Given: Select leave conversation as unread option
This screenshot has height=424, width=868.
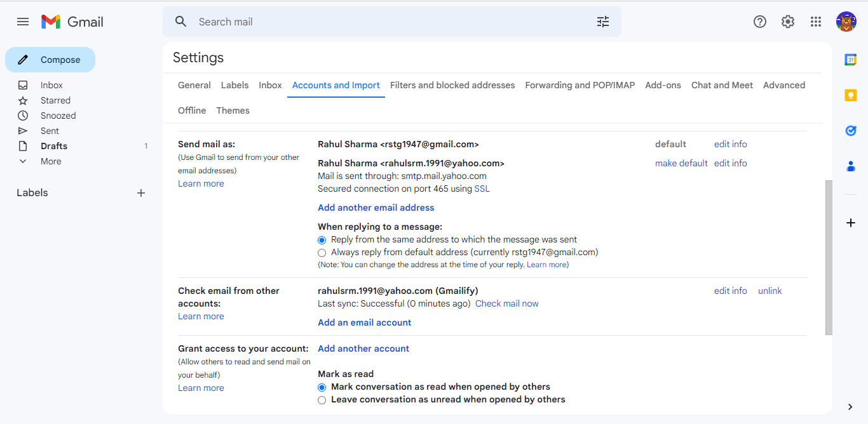Looking at the screenshot, I should (322, 400).
